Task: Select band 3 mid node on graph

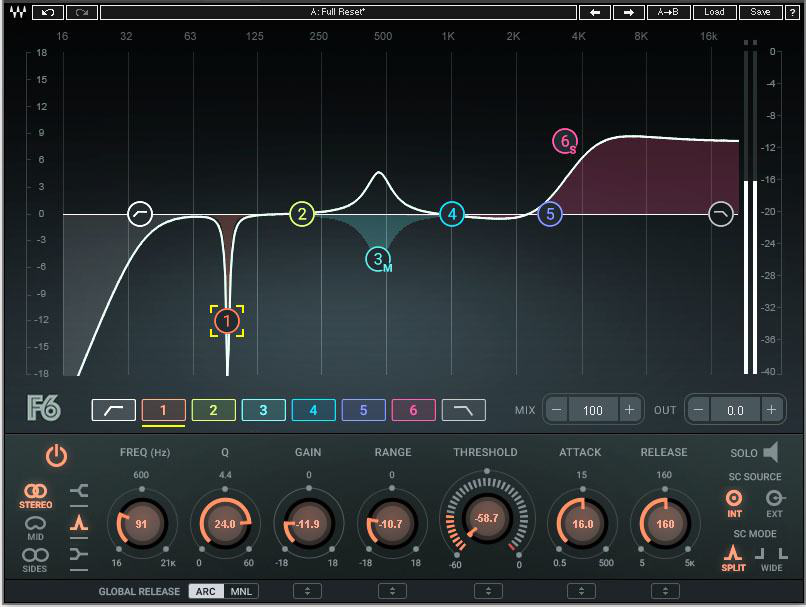Action: pos(378,260)
